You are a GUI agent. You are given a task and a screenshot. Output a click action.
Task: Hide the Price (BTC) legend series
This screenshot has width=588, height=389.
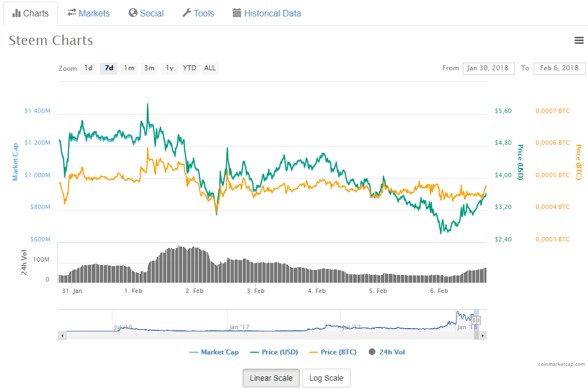click(x=333, y=352)
